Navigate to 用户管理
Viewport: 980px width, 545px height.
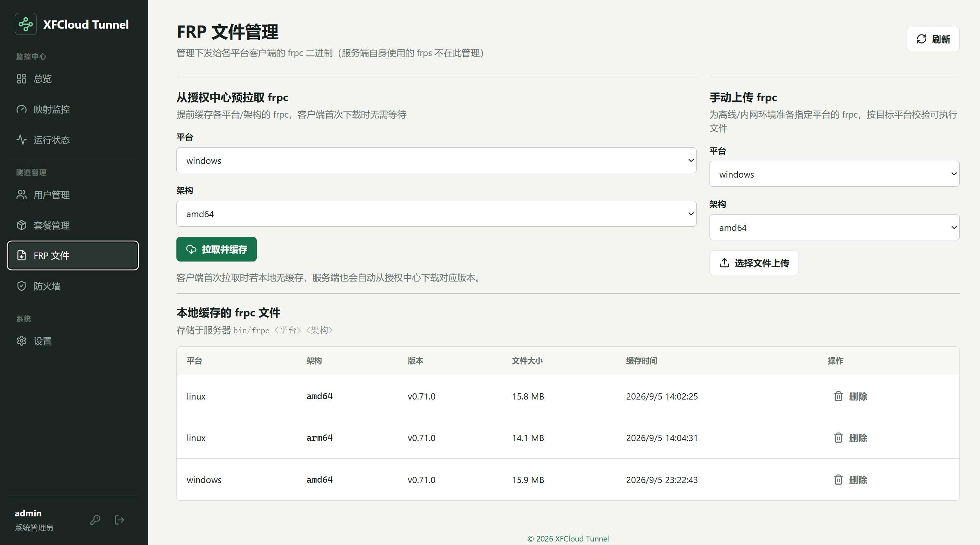pyautogui.click(x=73, y=195)
